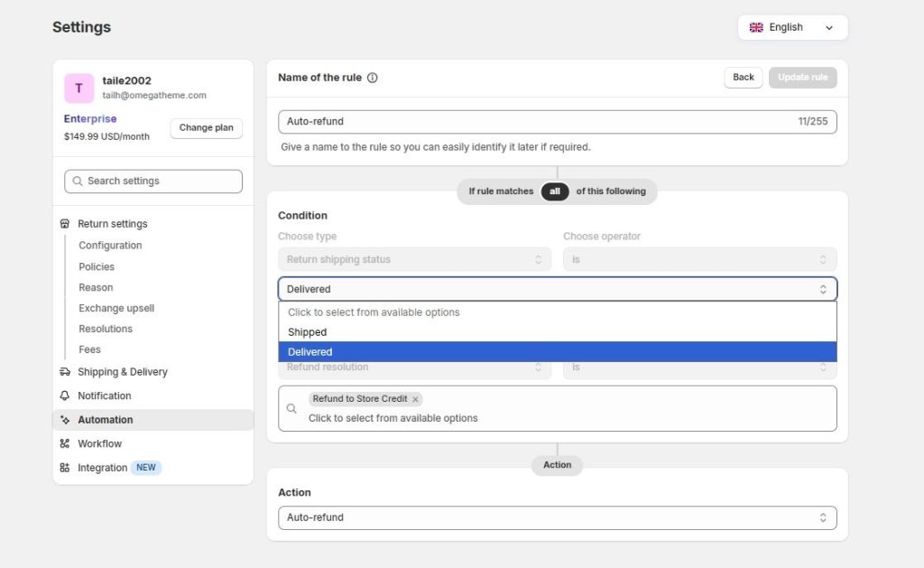Open the Action dropdown showing Auto-refund
The height and width of the screenshot is (568, 924).
click(x=557, y=517)
